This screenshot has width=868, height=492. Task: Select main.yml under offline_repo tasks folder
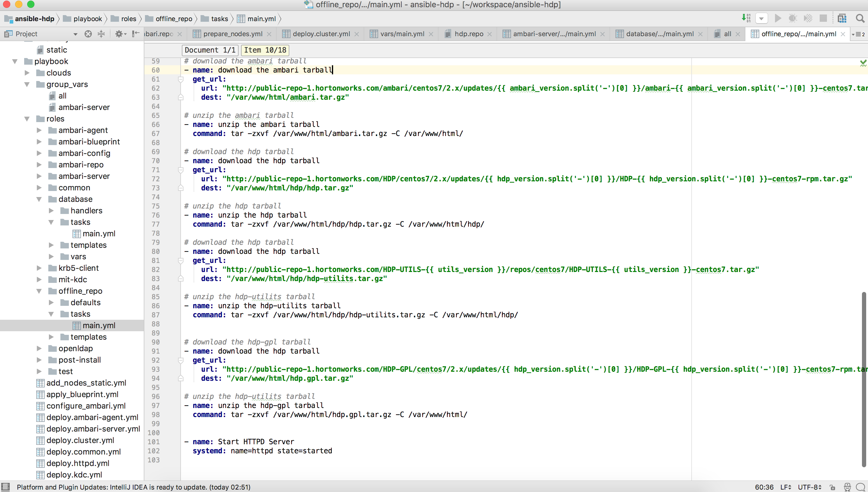click(x=99, y=325)
